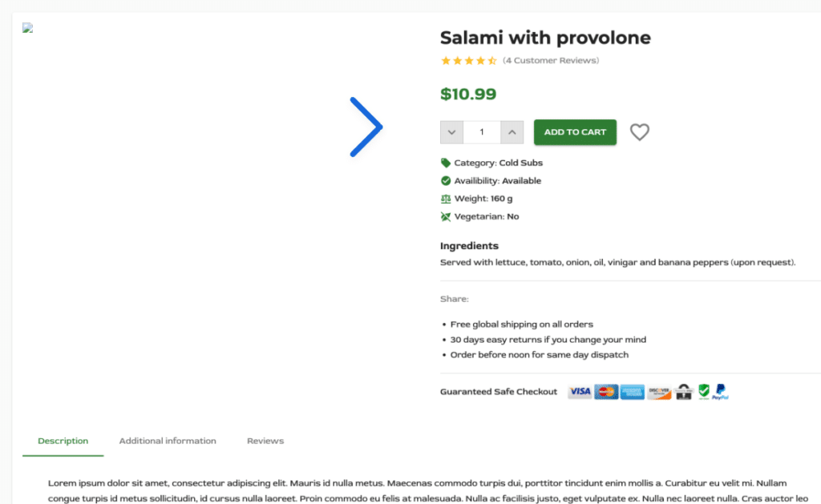
Task: Increase quantity with up chevron
Action: 512,132
